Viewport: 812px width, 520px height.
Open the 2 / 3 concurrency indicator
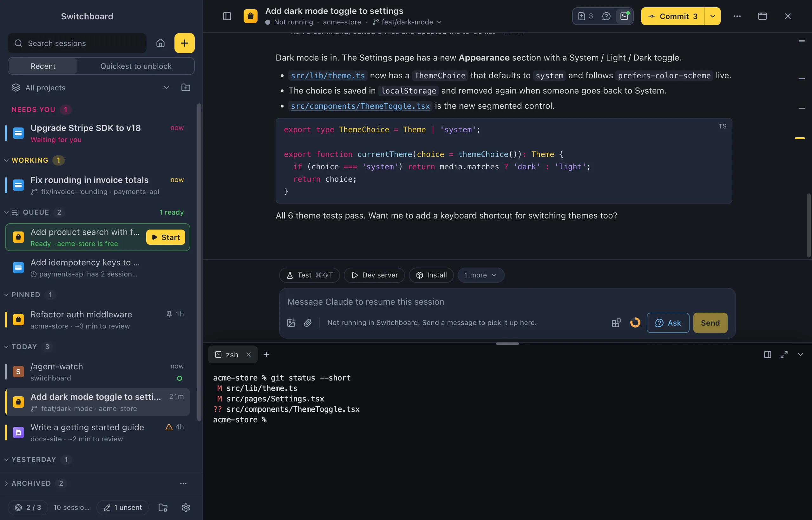28,508
